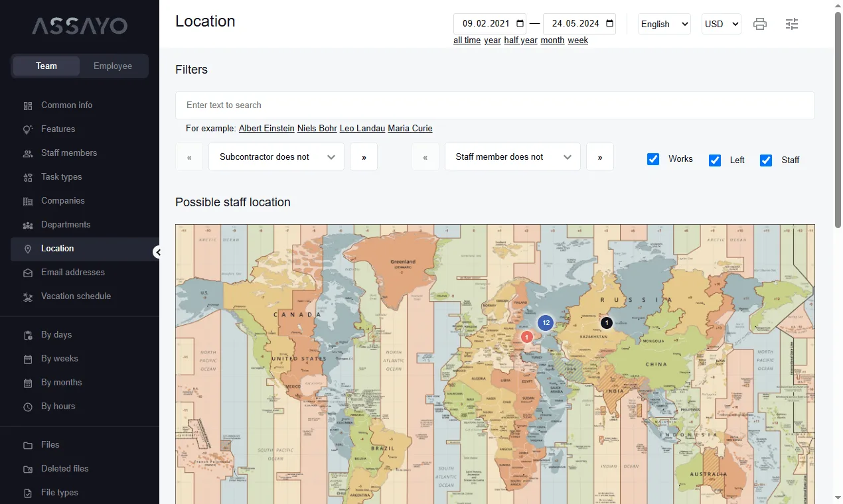Switch to the Employee tab
Image resolution: width=843 pixels, height=504 pixels.
pyautogui.click(x=113, y=66)
